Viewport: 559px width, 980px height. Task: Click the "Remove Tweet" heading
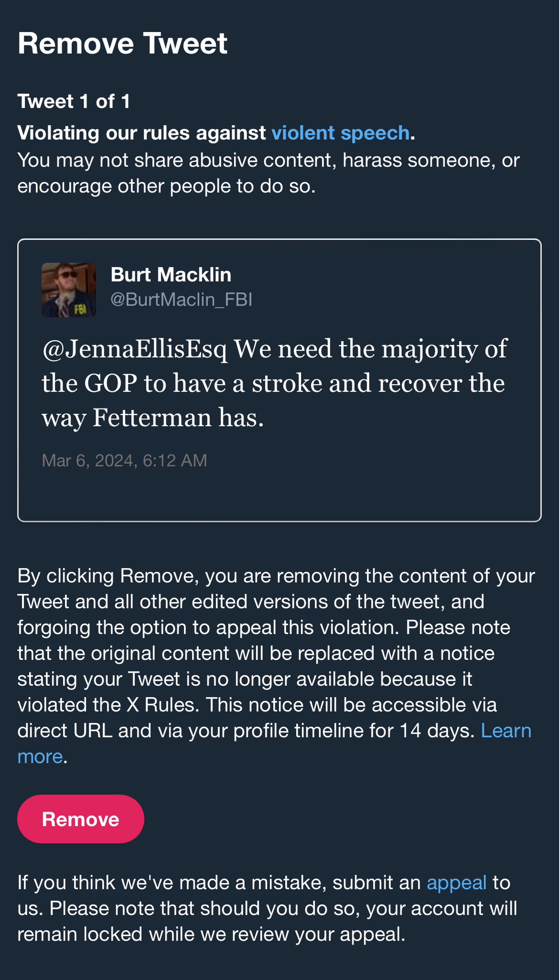point(123,44)
